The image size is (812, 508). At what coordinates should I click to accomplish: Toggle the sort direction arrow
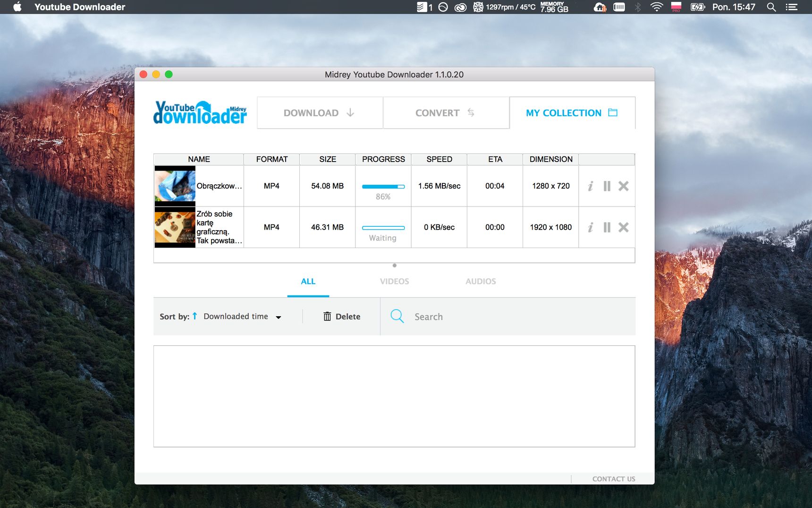(x=195, y=316)
